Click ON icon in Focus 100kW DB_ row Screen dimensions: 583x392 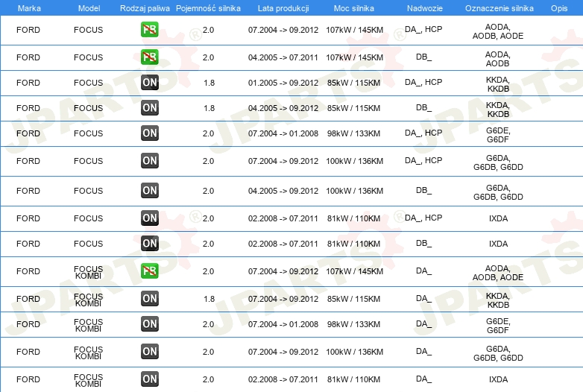[149, 190]
